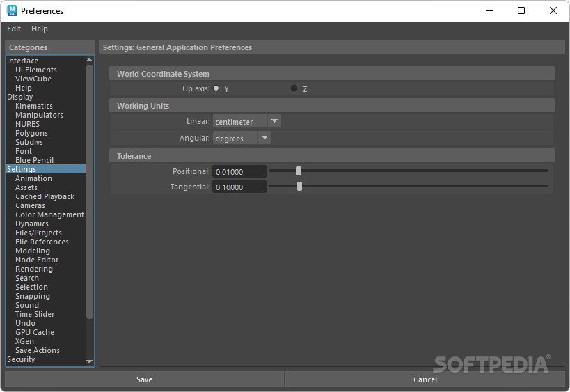Select the Assets category
The width and height of the screenshot is (570, 392).
26,187
